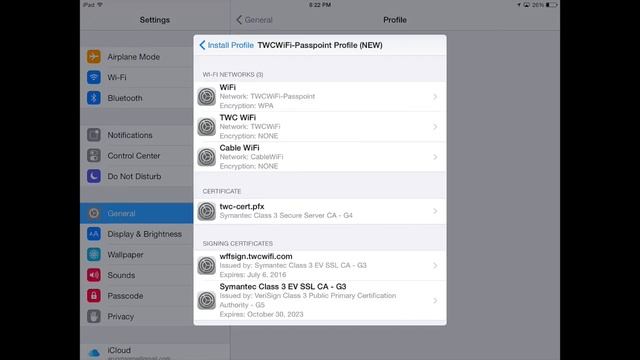Open Wallpaper settings
Viewport: 640px width, 360px height.
(x=136, y=254)
